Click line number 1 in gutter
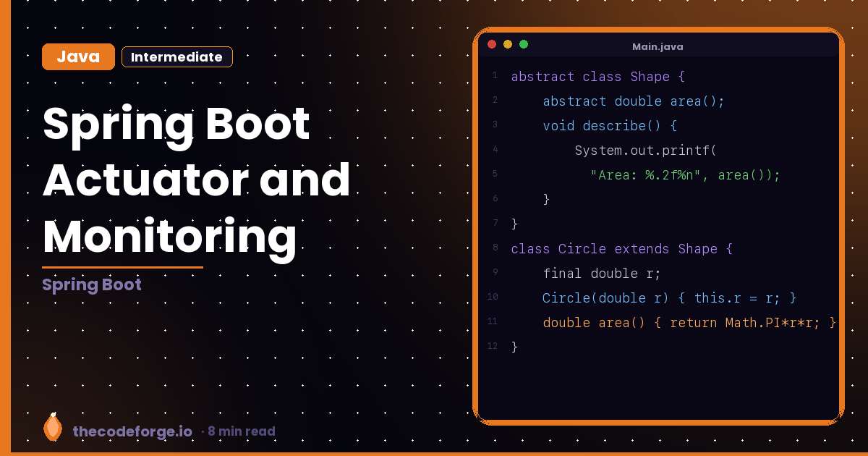This screenshot has height=456, width=868. coord(494,76)
